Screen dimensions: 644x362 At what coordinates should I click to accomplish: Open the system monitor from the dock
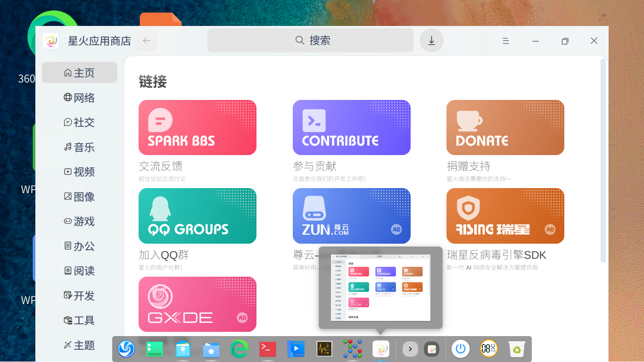(324, 349)
